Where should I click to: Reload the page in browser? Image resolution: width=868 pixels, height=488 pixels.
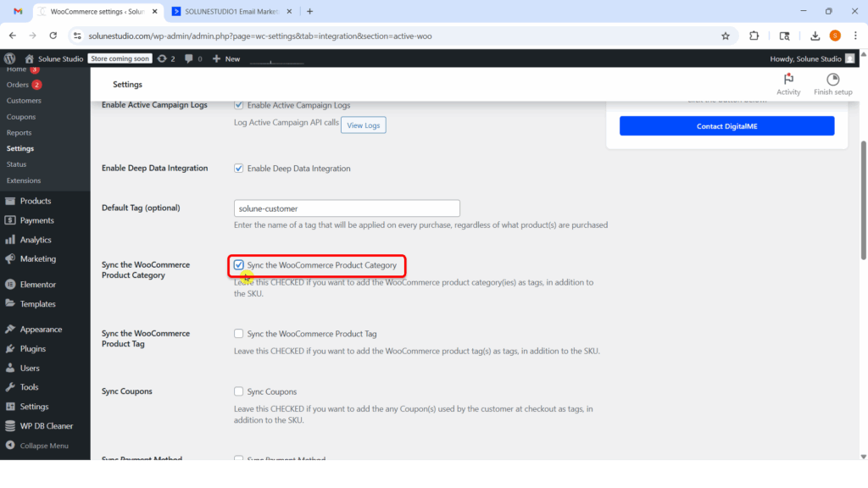(x=53, y=36)
